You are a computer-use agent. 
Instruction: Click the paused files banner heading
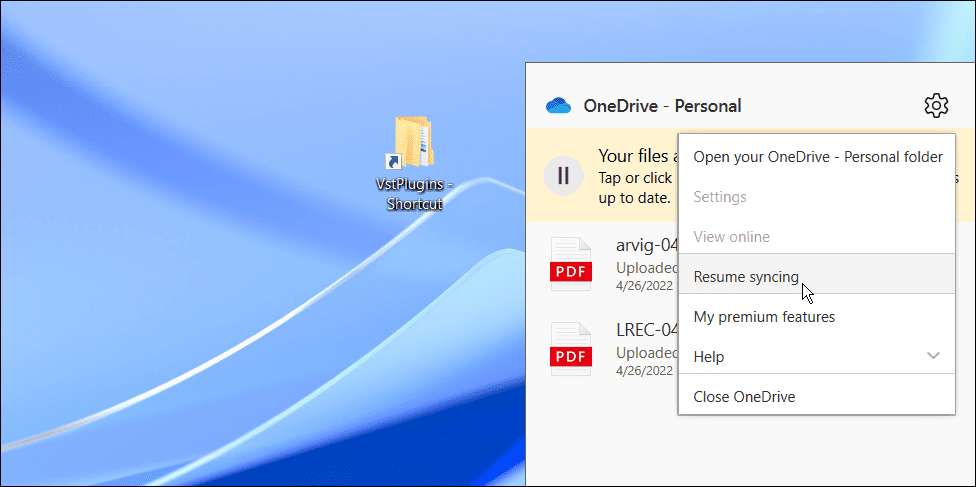click(x=639, y=156)
